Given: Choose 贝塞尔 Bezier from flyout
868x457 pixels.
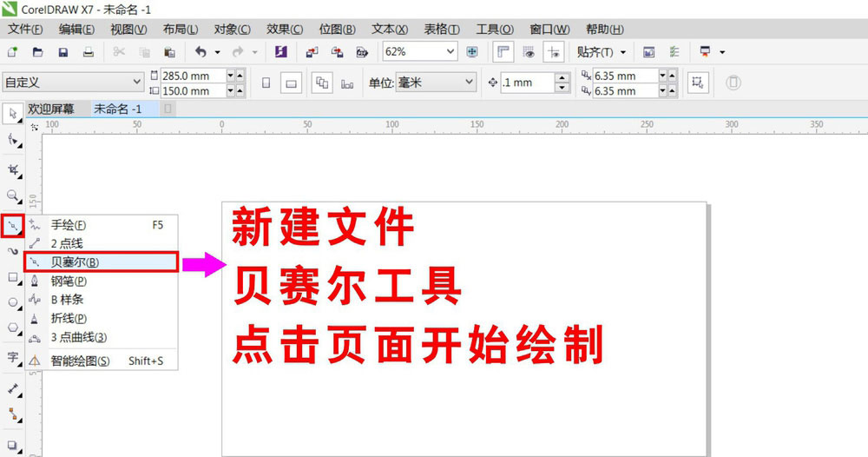Looking at the screenshot, I should click(102, 262).
